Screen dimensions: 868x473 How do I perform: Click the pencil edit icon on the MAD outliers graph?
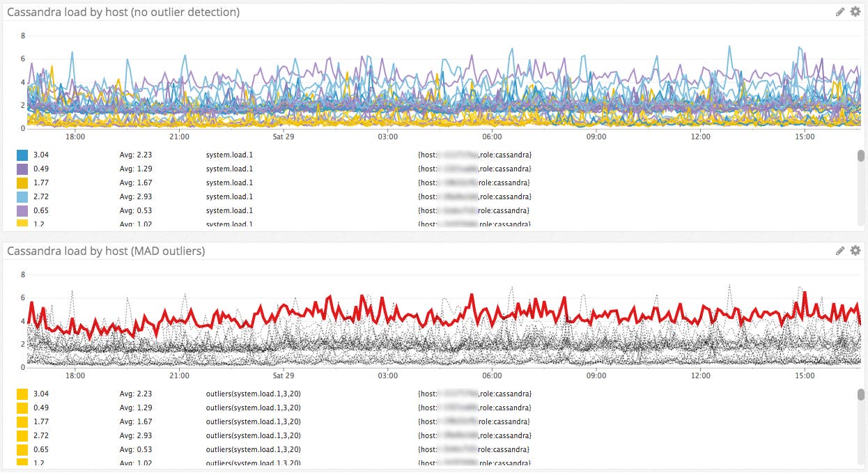pyautogui.click(x=840, y=251)
